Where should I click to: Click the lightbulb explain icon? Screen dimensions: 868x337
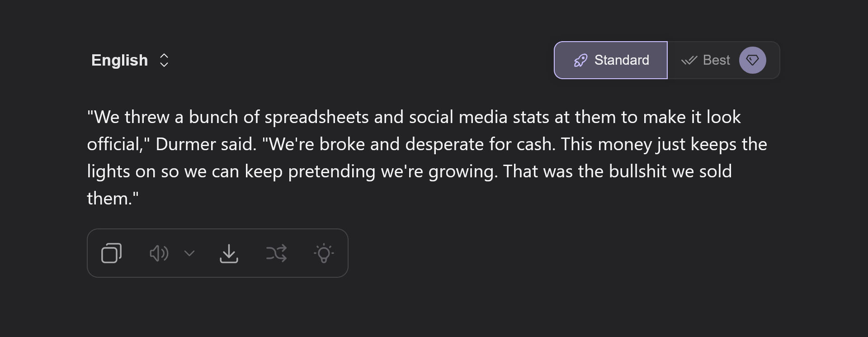[324, 253]
